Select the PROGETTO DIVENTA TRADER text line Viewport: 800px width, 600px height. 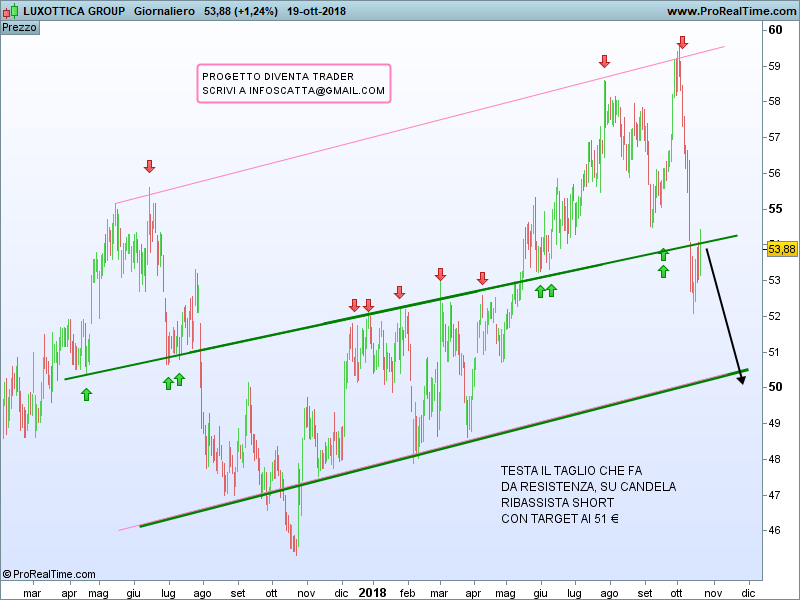coord(278,77)
